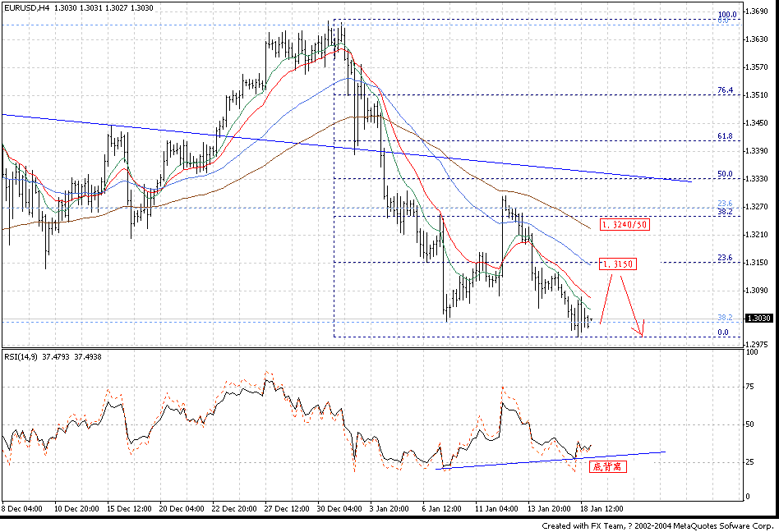779x532 pixels.
Task: Select the 1.3330 price axis label
Action: 757,179
